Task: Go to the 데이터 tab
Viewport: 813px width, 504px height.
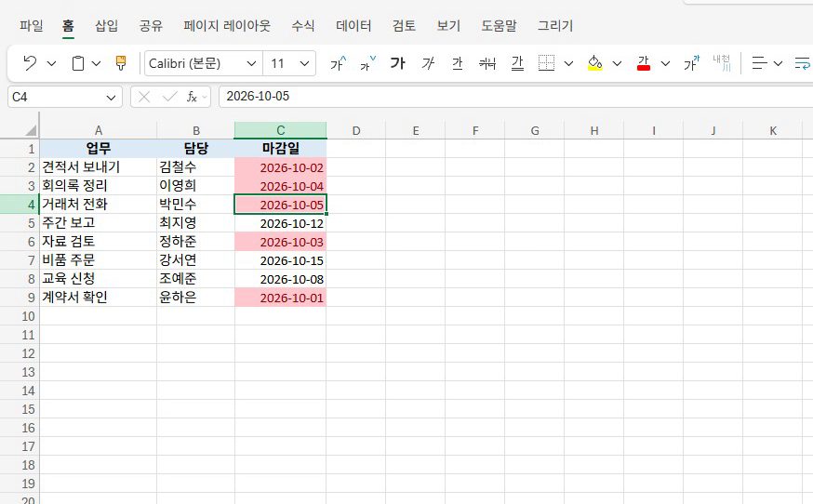Action: 353,25
